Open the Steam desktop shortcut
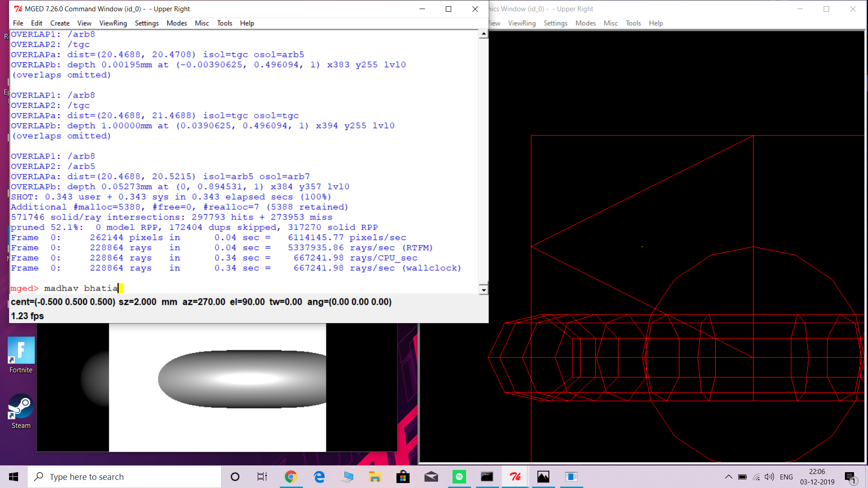This screenshot has width=868, height=488. pos(21,412)
